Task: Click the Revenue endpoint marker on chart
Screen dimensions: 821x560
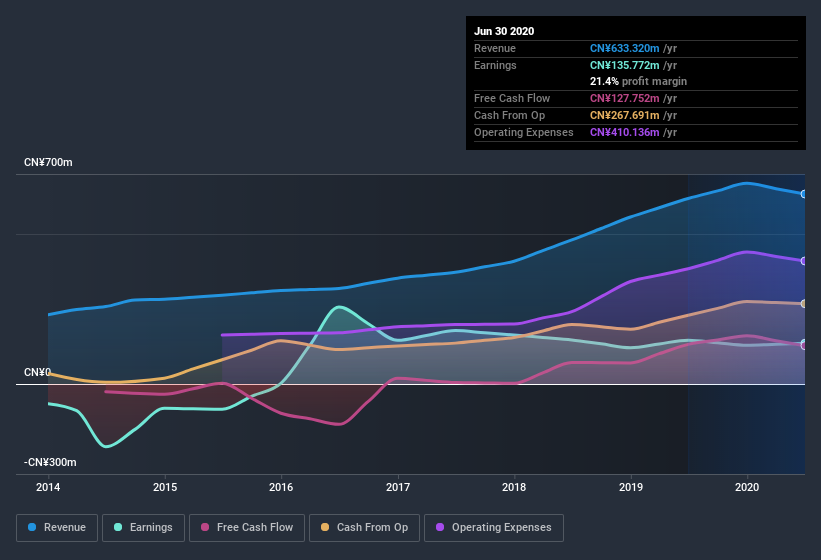Action: point(804,194)
